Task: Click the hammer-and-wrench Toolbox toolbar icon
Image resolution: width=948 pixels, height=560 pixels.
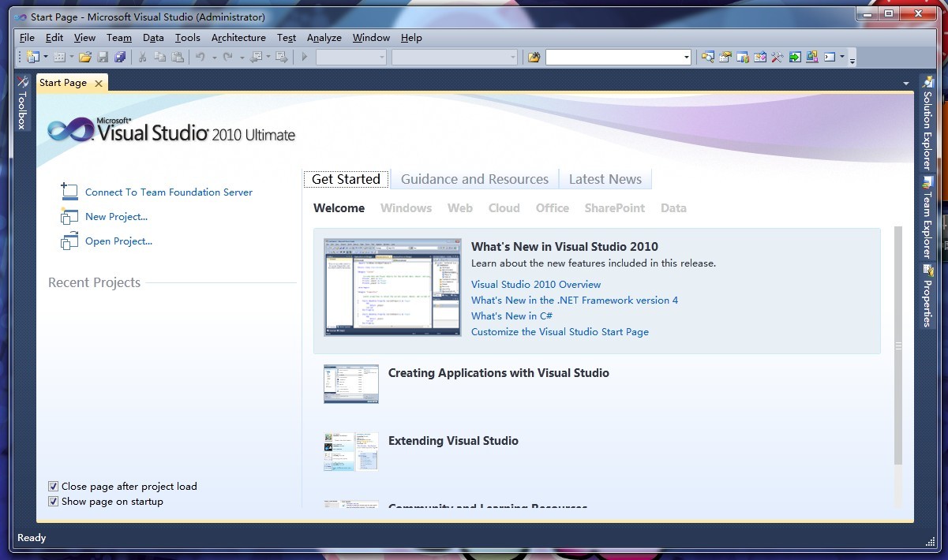Action: point(777,57)
